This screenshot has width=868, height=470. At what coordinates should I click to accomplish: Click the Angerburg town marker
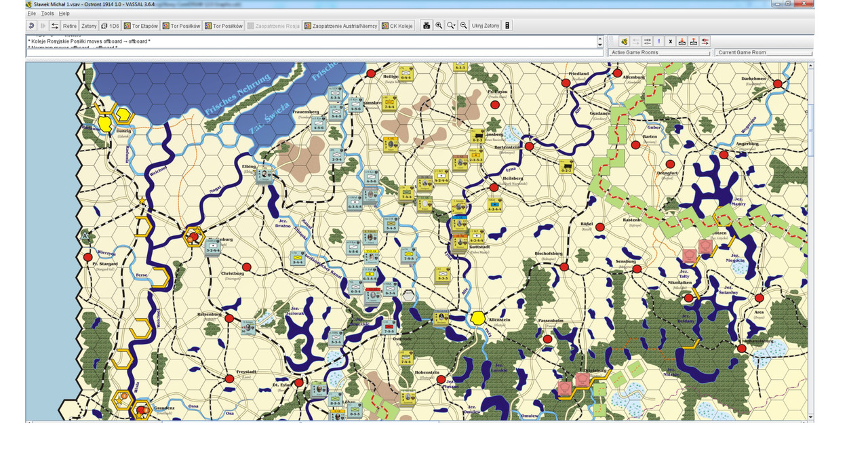pos(724,155)
